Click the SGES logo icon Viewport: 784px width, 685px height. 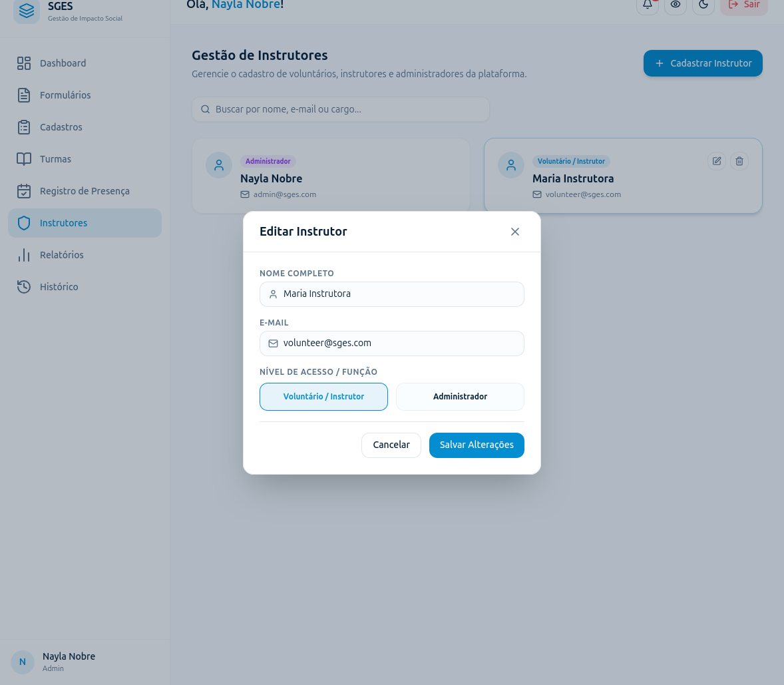[27, 11]
